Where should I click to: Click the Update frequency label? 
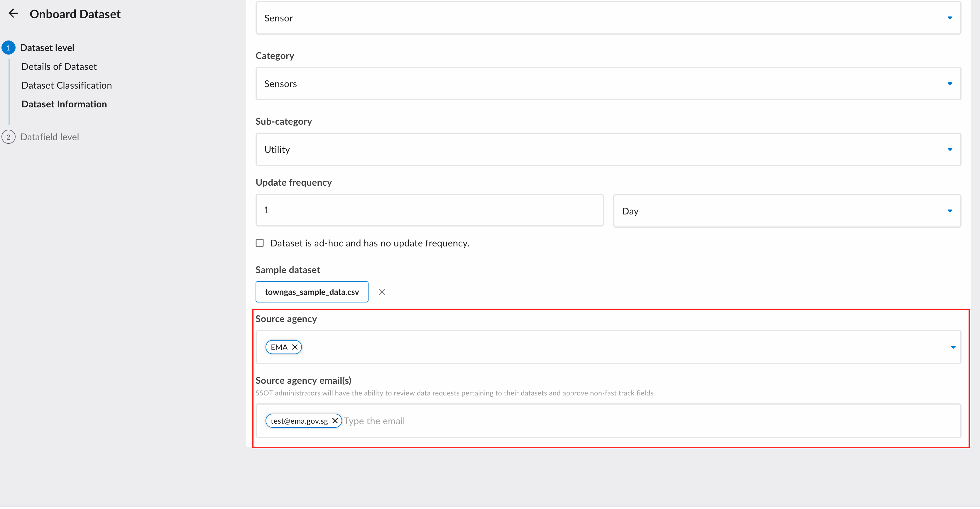coord(293,182)
